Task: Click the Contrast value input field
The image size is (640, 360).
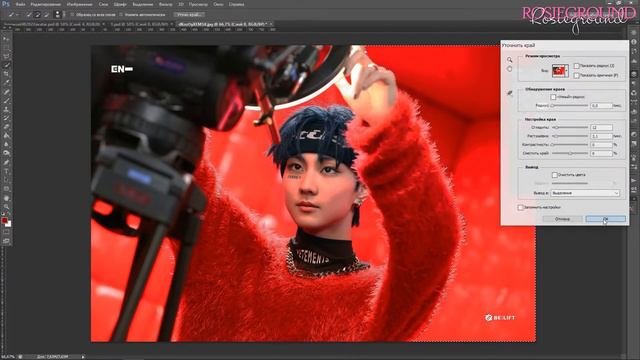Action: 601,144
